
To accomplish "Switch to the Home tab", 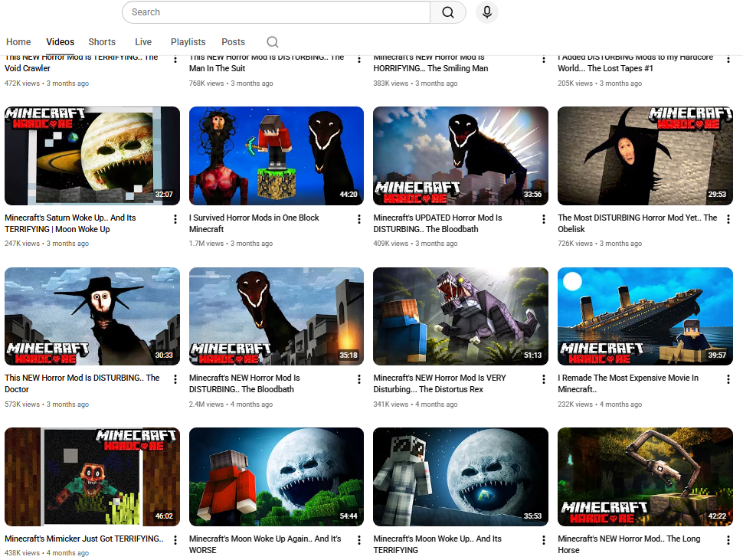I will (18, 42).
